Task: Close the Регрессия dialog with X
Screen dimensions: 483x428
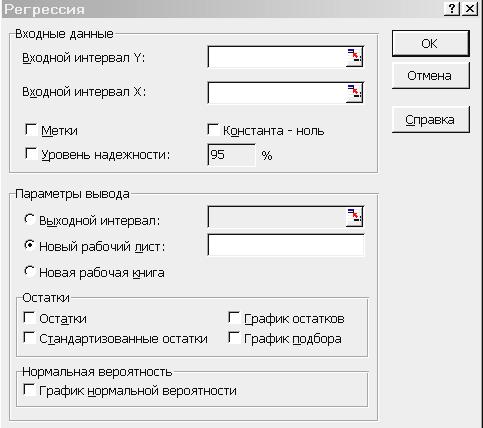Action: (470, 9)
